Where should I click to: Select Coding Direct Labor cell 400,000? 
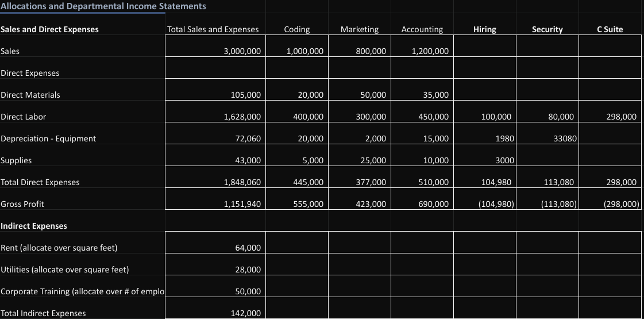pyautogui.click(x=297, y=112)
